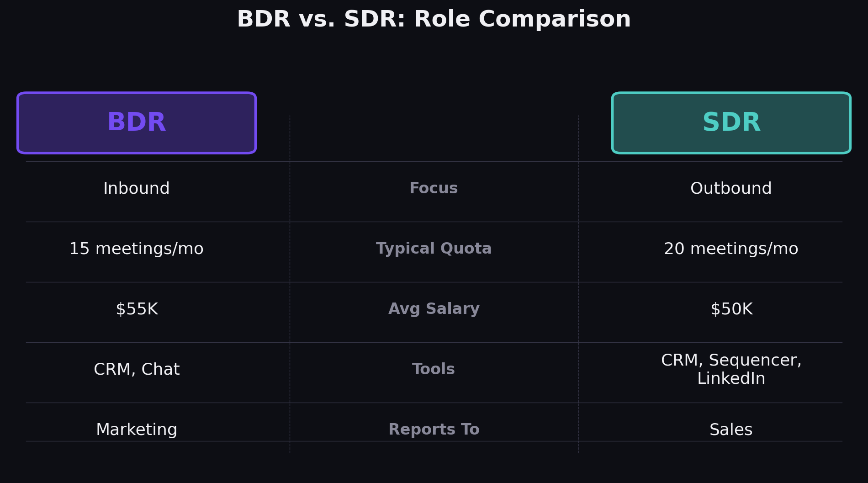
Task: Click the Tools row label
Action: 433,369
